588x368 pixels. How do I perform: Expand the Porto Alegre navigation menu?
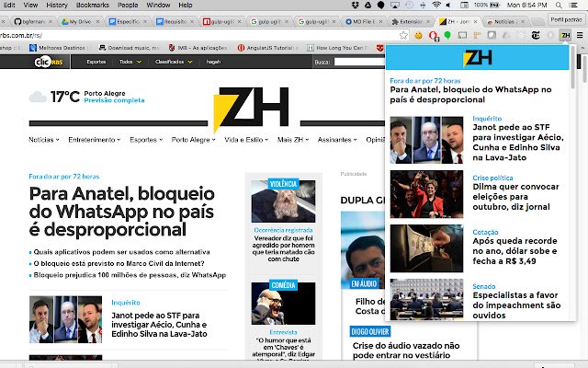tap(193, 140)
